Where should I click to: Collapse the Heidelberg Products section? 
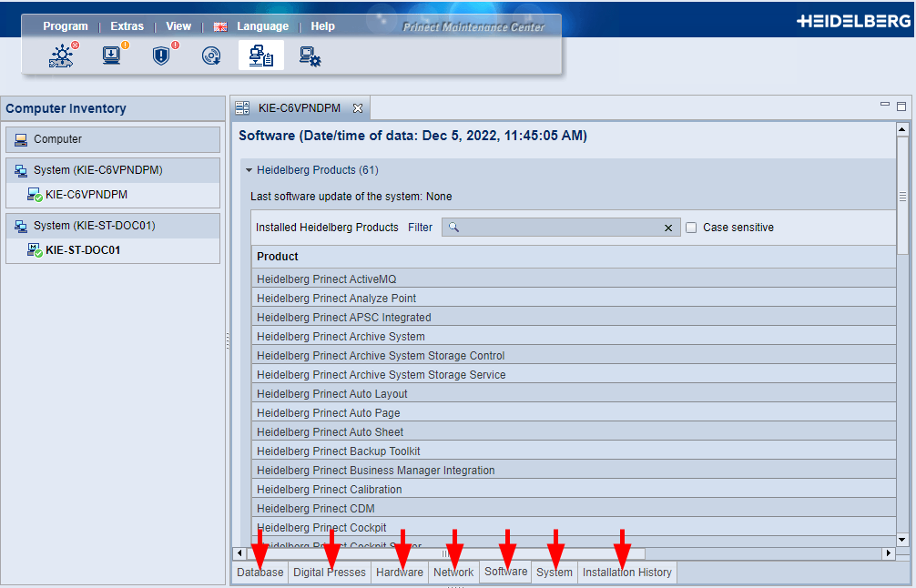coord(249,170)
